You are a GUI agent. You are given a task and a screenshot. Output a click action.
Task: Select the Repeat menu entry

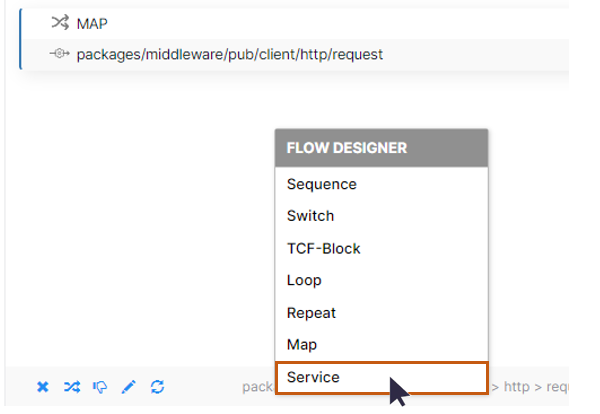pyautogui.click(x=381, y=313)
